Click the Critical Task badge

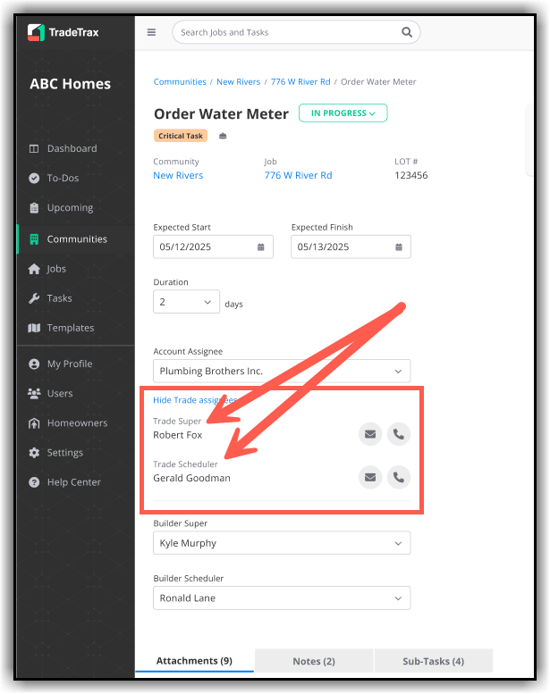[x=181, y=136]
